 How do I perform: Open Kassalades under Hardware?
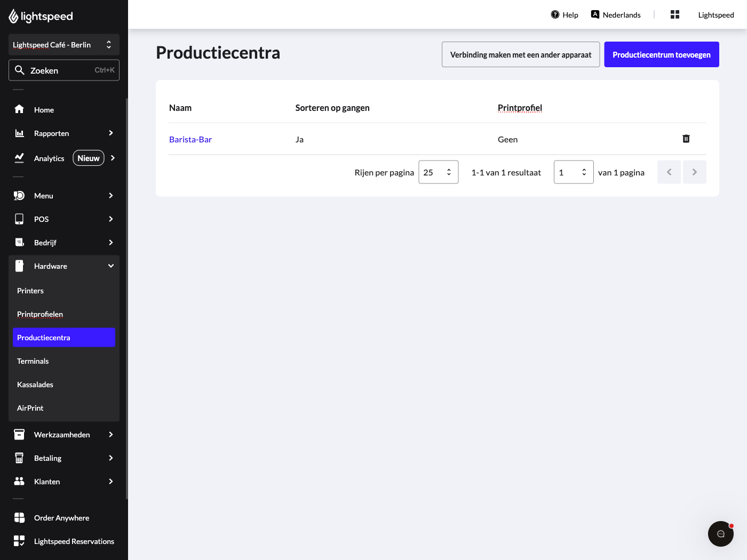64,385
